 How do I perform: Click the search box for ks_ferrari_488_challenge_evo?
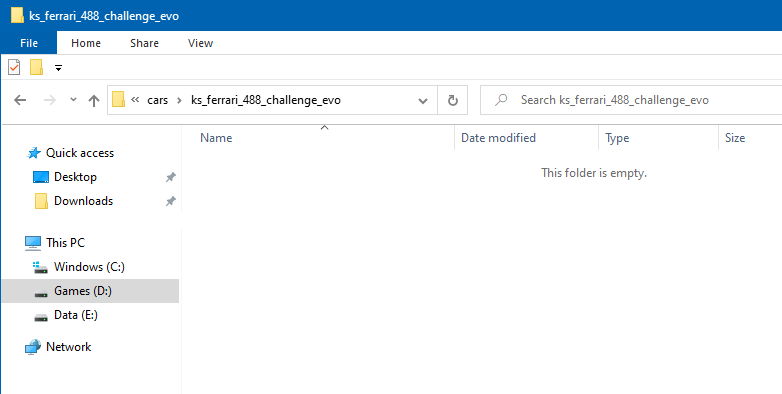[631, 100]
